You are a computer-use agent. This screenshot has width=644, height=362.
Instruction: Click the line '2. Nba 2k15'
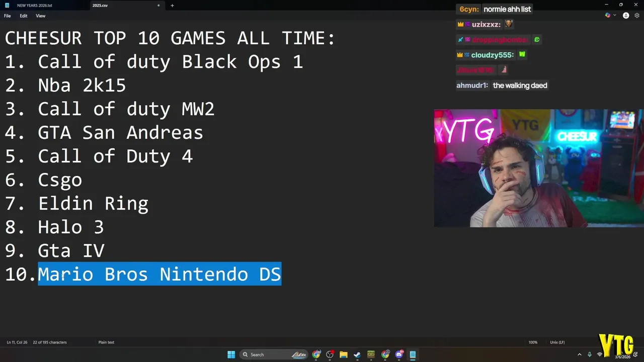pos(65,85)
